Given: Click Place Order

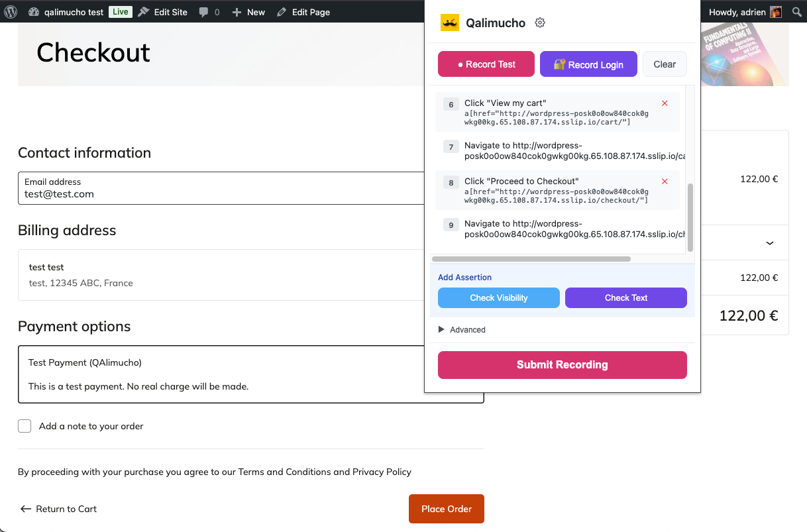Looking at the screenshot, I should click(x=446, y=509).
